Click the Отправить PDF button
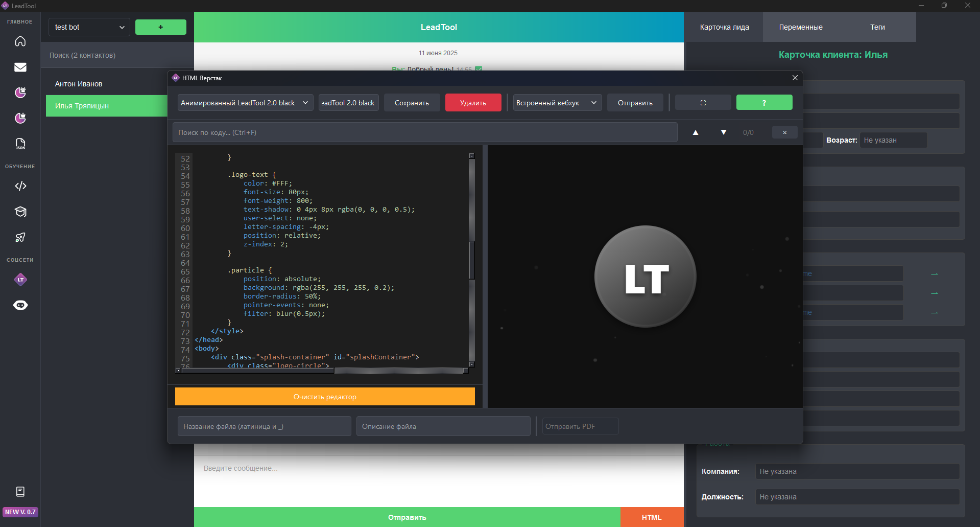Image resolution: width=980 pixels, height=527 pixels. click(581, 426)
